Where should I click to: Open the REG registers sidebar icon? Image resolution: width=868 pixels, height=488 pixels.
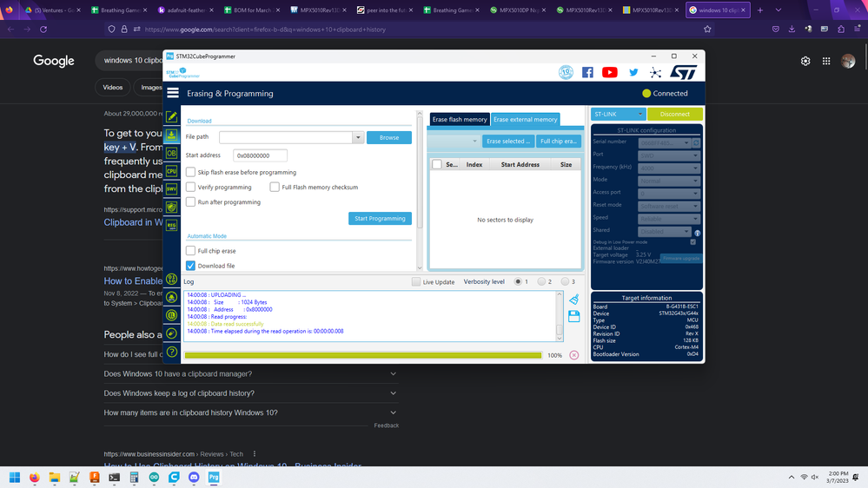[x=172, y=226]
